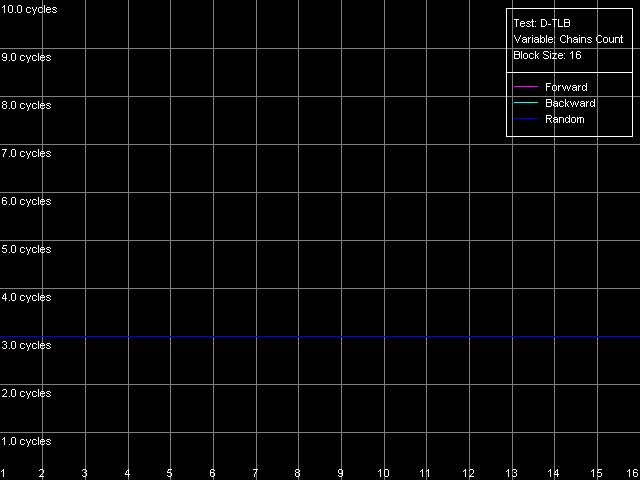Click the Variable: Chains Count text
Screen dimensions: 640x480
tap(568, 39)
